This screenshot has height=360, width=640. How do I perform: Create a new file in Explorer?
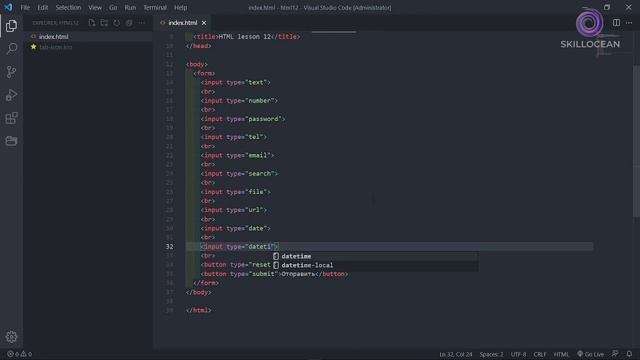[92, 23]
